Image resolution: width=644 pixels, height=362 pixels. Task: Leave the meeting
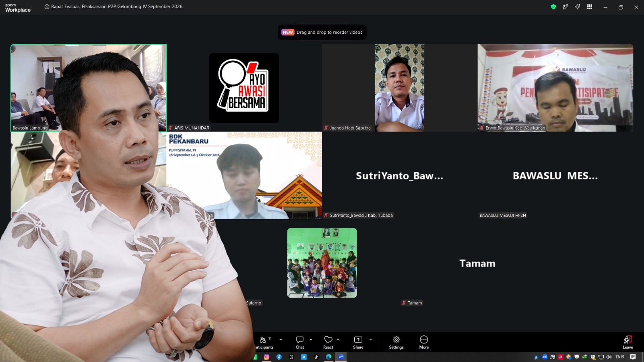[x=628, y=342]
